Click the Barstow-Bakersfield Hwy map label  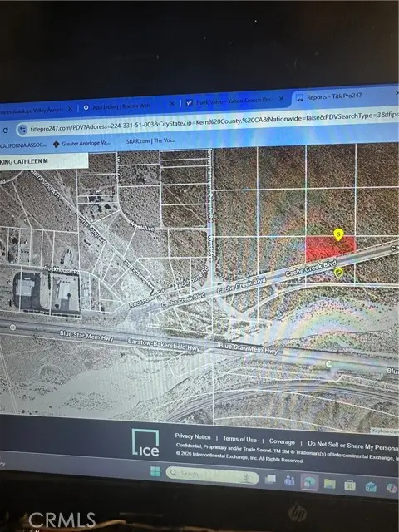point(164,345)
